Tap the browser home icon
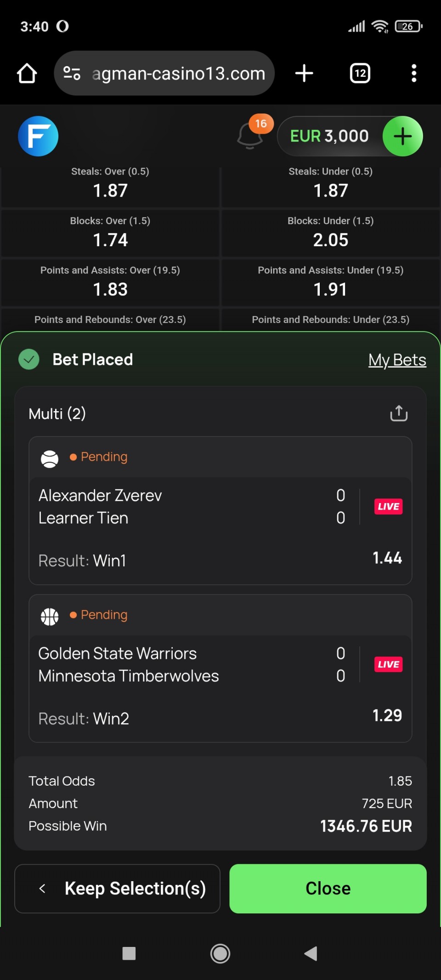This screenshot has width=441, height=980. click(x=27, y=74)
